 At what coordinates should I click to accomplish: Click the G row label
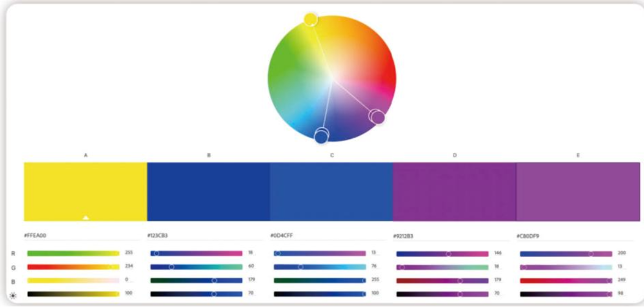13,268
